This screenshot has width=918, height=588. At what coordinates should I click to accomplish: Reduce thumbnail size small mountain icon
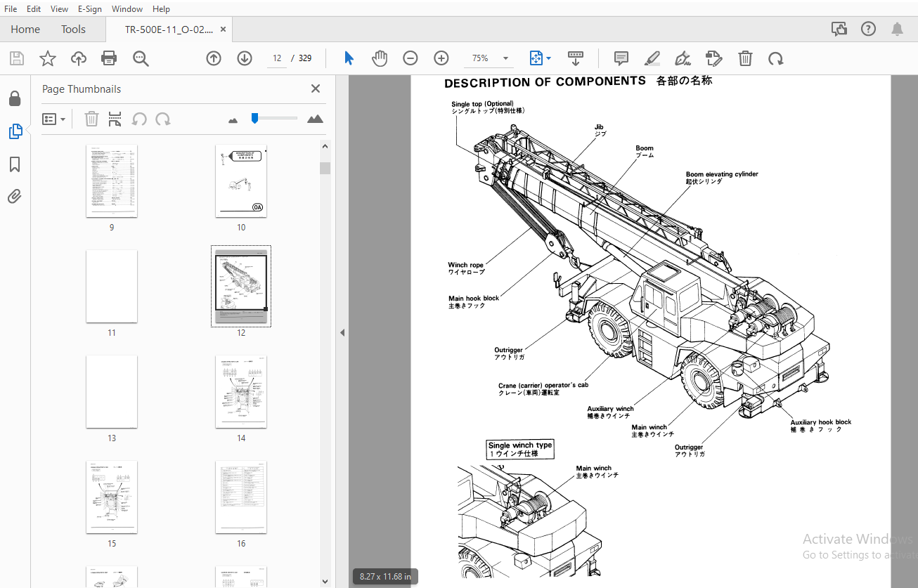[x=233, y=120]
